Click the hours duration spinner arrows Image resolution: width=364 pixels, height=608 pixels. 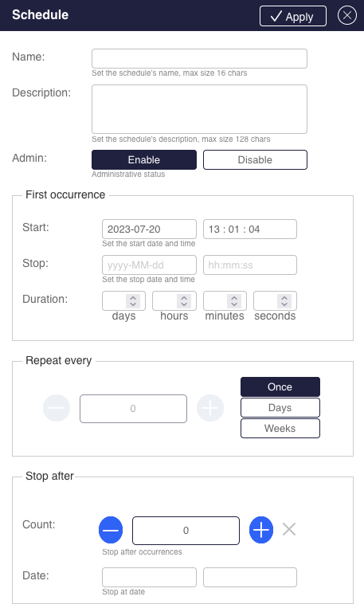[x=184, y=301]
